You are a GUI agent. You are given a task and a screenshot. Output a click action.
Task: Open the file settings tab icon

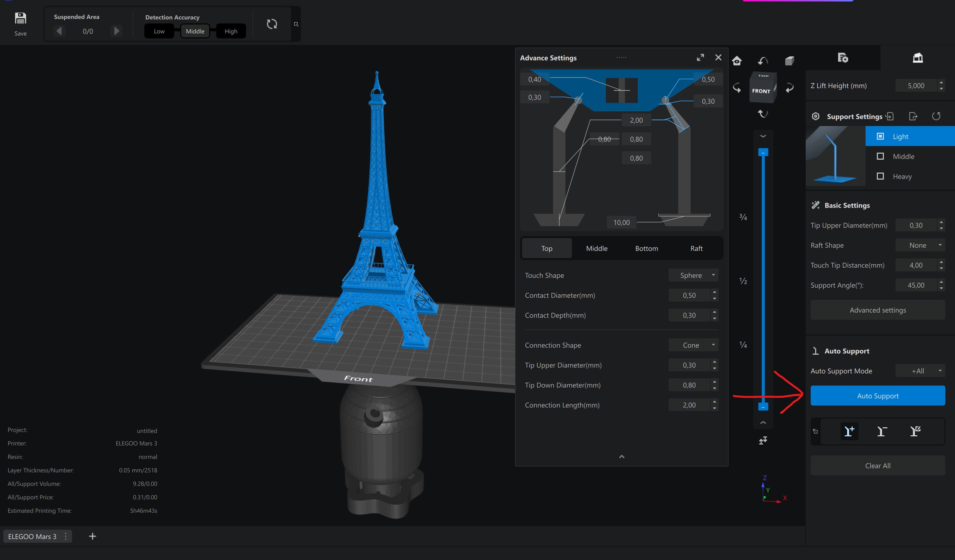[x=843, y=58]
